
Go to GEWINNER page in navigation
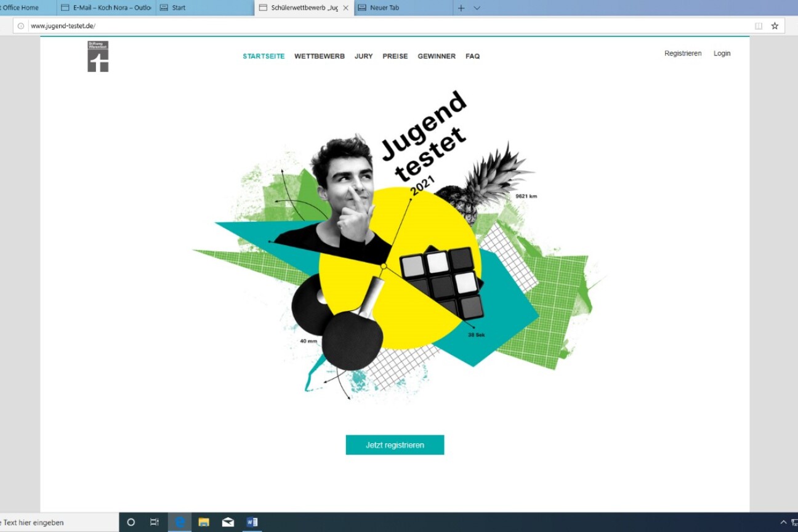pos(437,56)
